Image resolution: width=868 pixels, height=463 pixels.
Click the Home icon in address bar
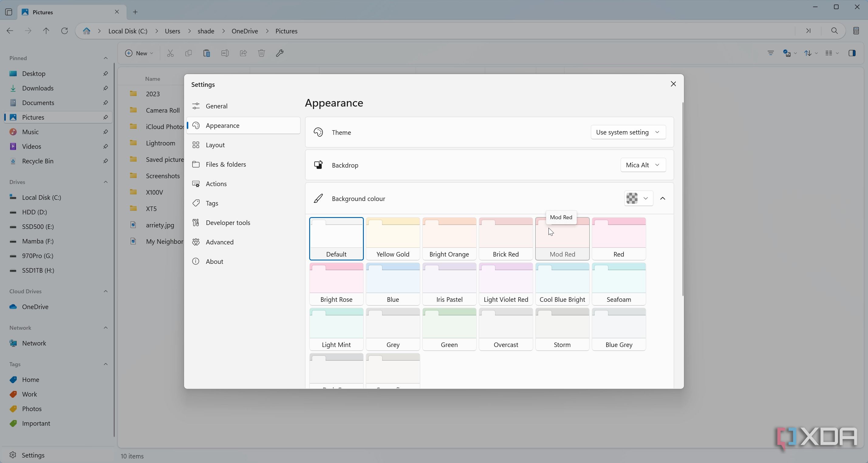[x=87, y=31]
